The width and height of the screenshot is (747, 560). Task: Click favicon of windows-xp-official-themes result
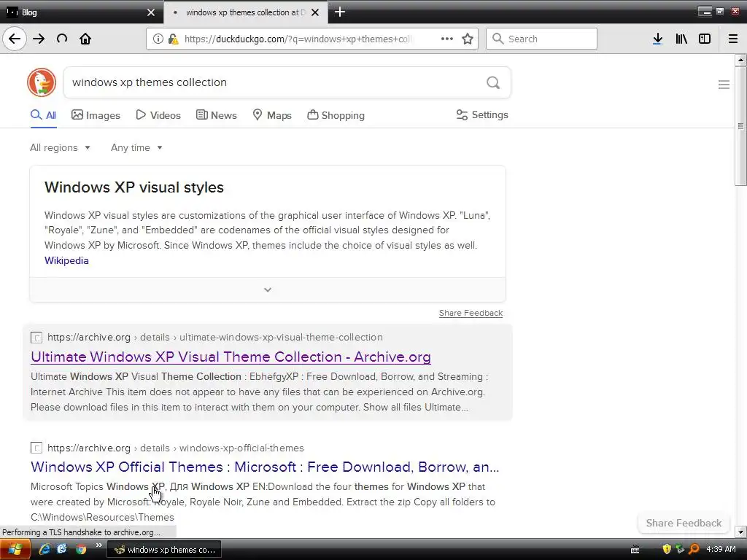36,448
